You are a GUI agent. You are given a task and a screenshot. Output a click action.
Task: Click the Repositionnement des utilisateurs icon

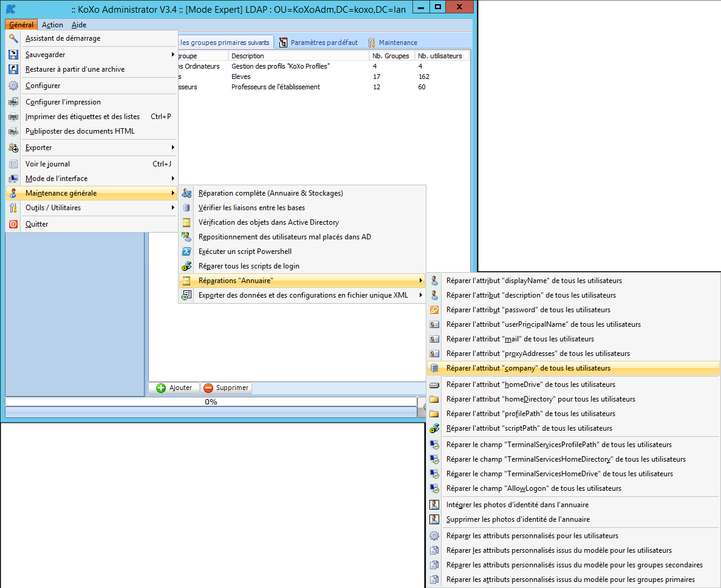186,237
